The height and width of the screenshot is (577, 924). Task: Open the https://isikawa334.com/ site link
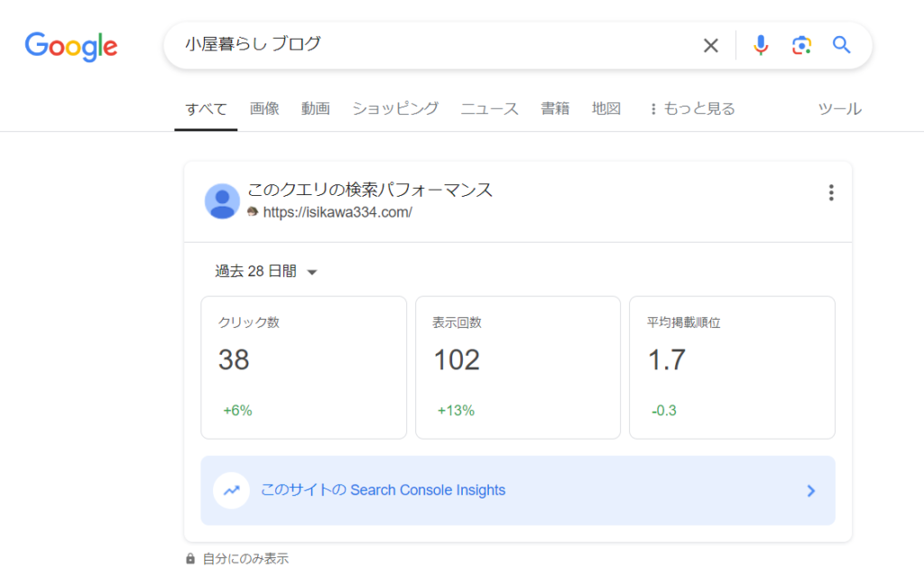point(337,212)
